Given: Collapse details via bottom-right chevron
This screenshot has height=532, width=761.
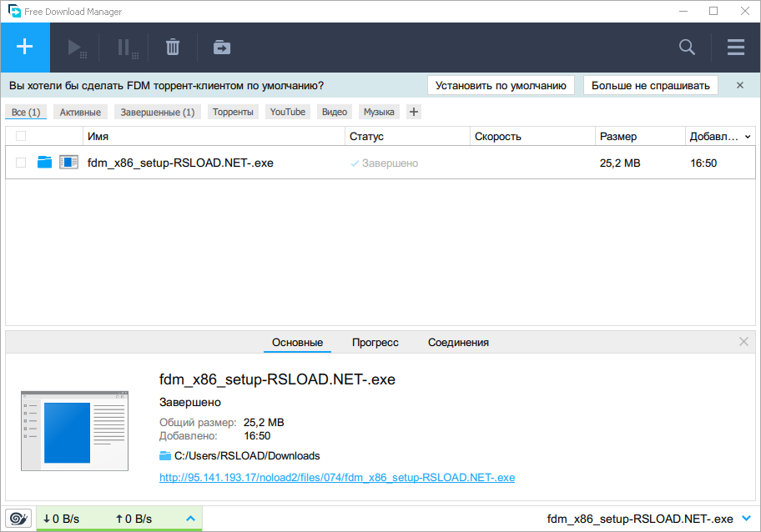Looking at the screenshot, I should coord(747,519).
